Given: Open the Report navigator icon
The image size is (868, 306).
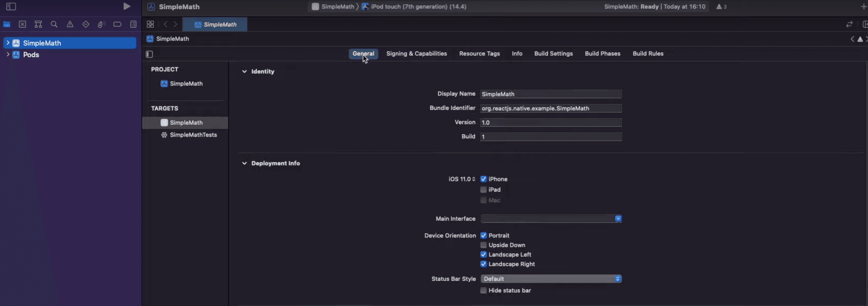Looking at the screenshot, I should pyautogui.click(x=133, y=24).
